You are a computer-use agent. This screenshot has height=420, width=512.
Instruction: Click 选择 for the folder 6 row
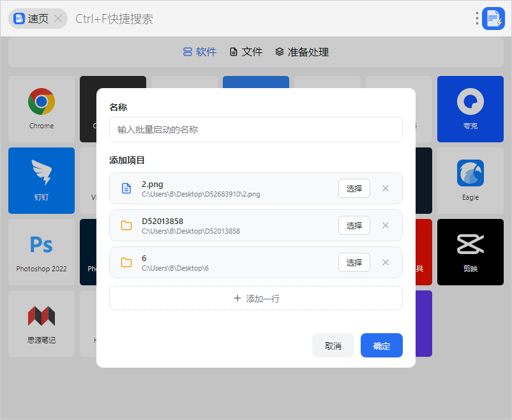tap(354, 262)
